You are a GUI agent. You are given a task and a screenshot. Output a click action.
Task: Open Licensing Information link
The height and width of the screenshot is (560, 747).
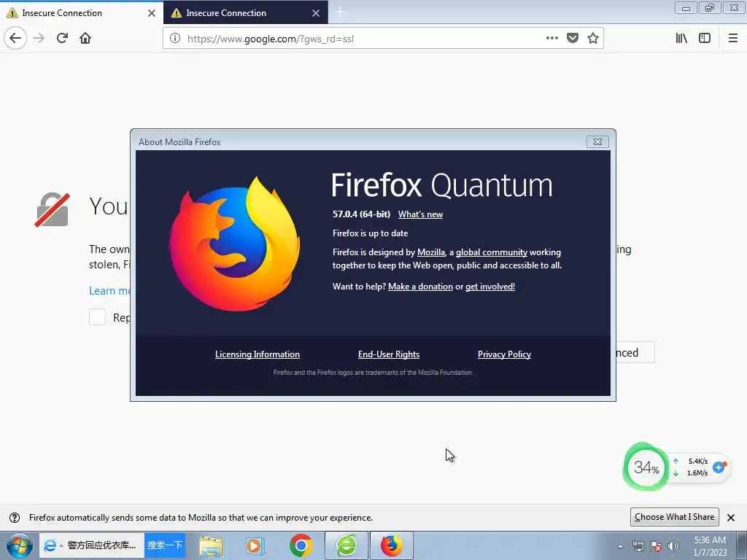[x=258, y=354]
